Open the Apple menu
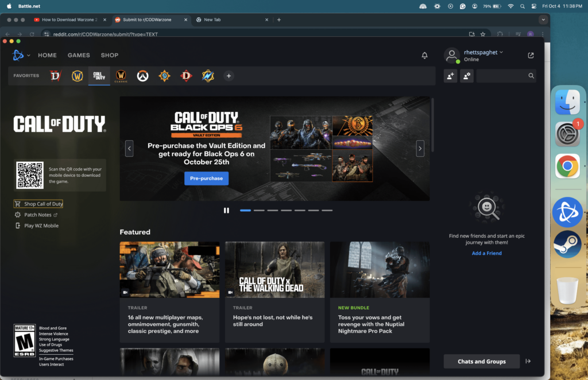The height and width of the screenshot is (380, 588). (x=9, y=6)
